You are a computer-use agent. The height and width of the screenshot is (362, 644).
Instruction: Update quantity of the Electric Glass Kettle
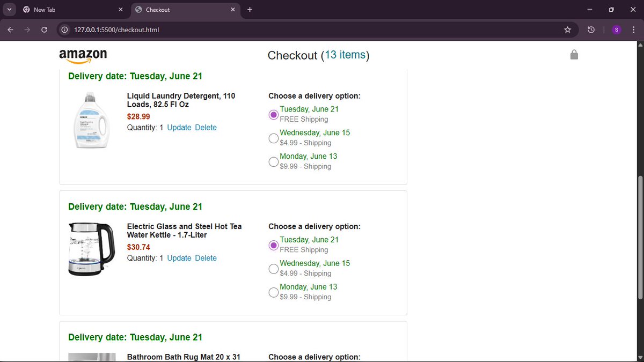179,258
